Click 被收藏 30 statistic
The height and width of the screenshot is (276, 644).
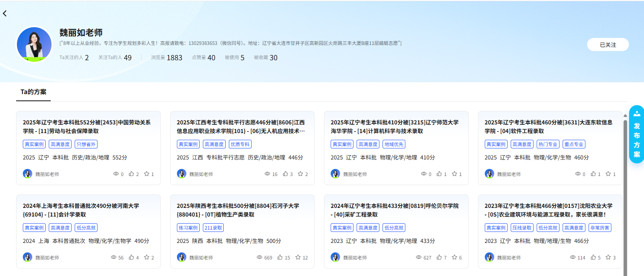[x=266, y=57]
